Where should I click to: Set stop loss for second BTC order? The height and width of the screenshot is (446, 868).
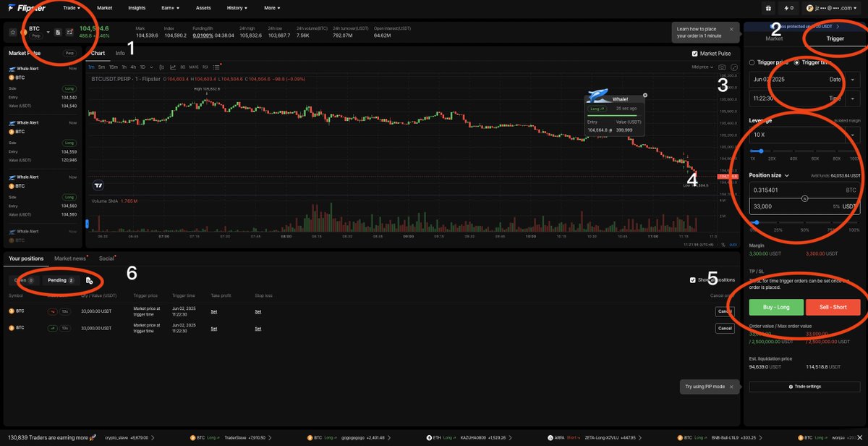click(x=258, y=328)
